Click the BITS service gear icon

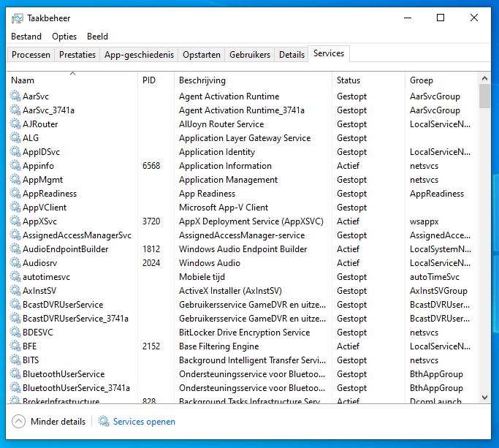(15, 360)
